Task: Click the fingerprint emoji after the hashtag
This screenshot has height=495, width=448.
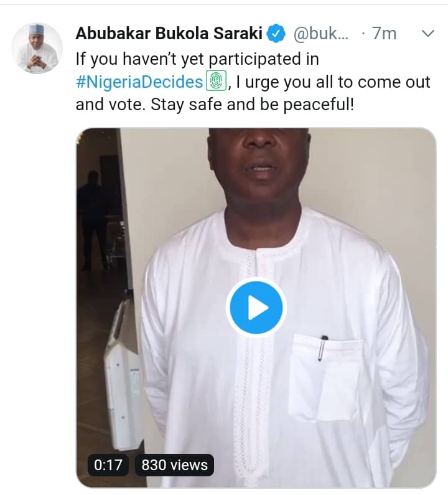Action: [x=214, y=82]
